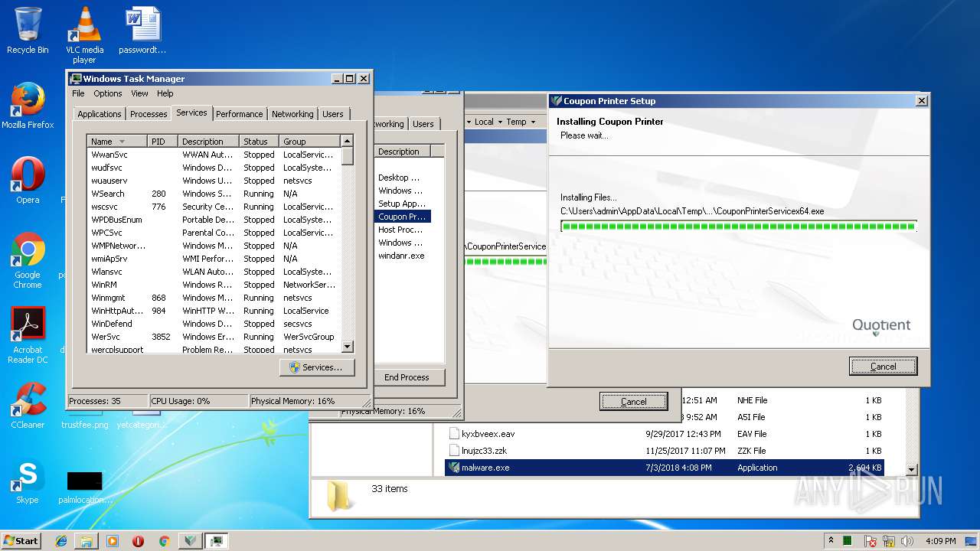Show hidden system tray icons
The image size is (980, 551).
831,540
